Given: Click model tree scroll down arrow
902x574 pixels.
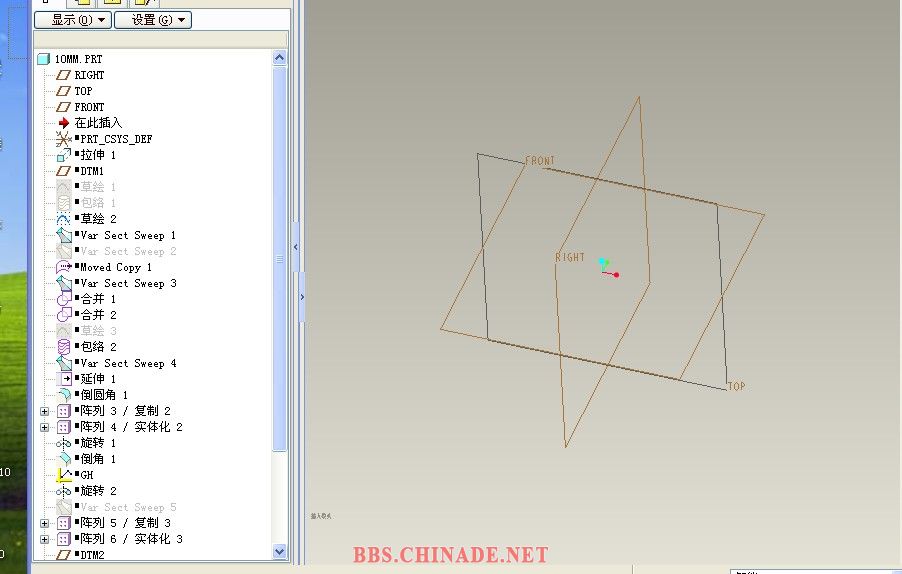Looking at the screenshot, I should (x=280, y=551).
